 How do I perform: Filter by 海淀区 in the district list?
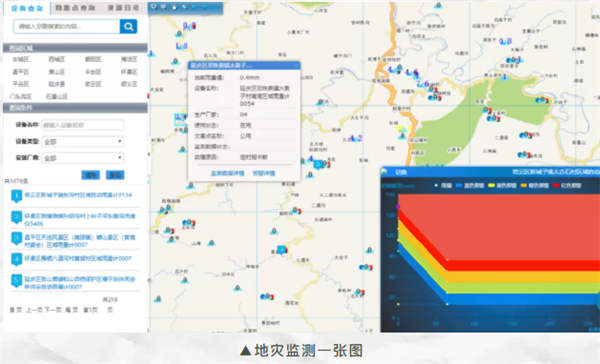coord(129,59)
